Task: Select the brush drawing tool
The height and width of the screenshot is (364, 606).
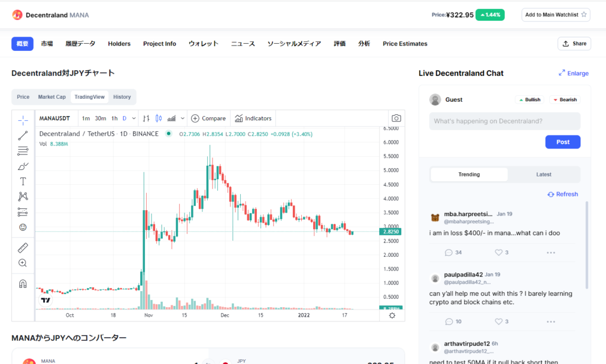Action: point(23,166)
